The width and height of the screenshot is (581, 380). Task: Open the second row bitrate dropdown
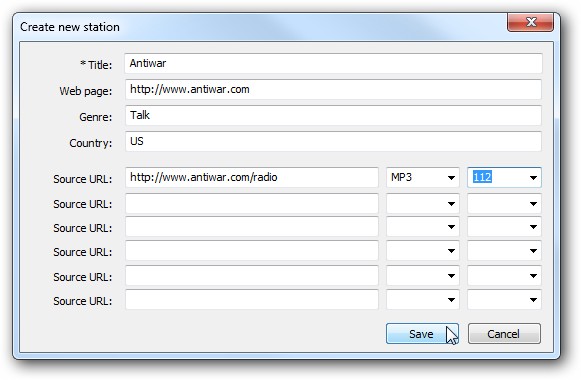point(504,203)
